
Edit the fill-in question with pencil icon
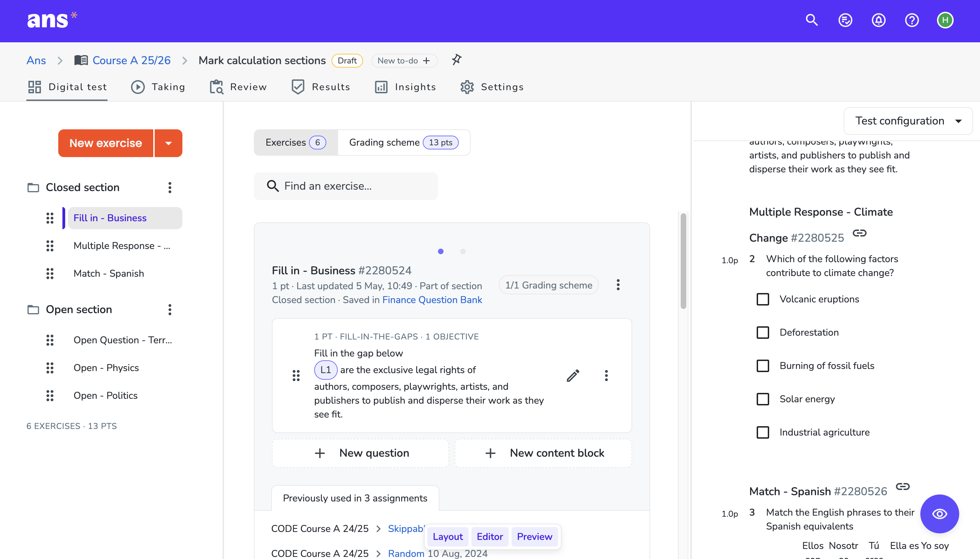573,376
